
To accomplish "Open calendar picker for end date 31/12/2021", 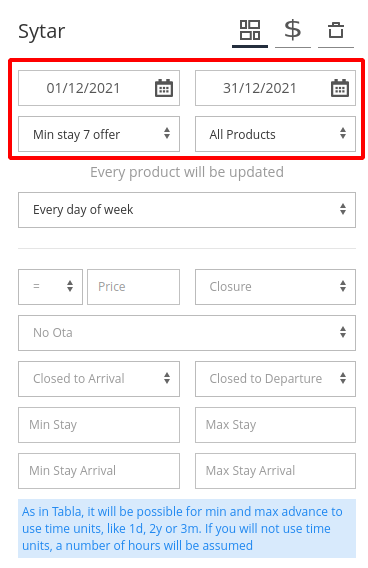I will coord(340,88).
